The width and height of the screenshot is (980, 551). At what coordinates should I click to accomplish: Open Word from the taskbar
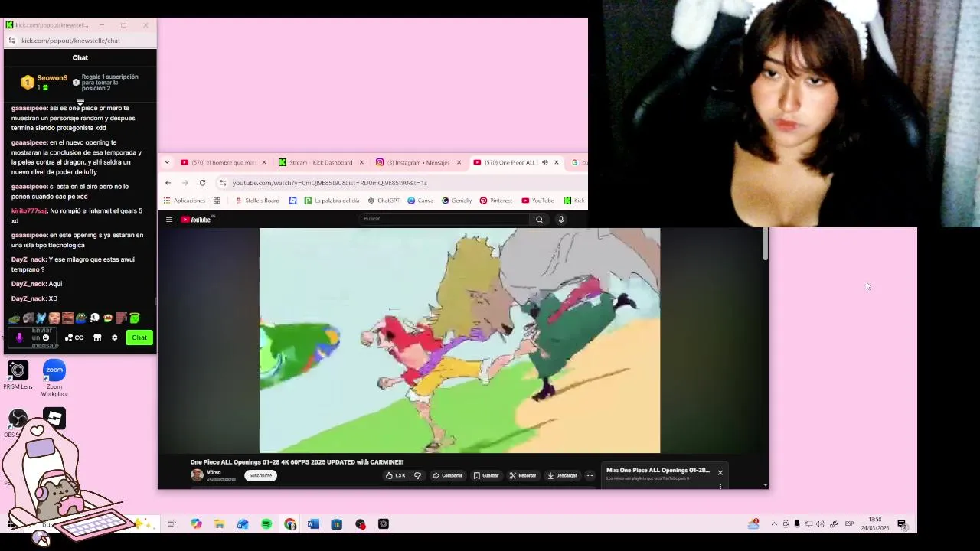point(313,524)
